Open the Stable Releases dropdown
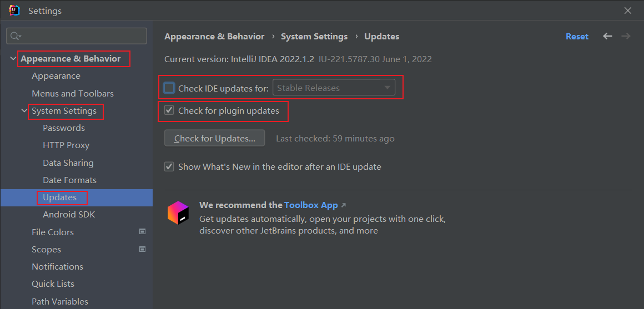 [x=334, y=88]
